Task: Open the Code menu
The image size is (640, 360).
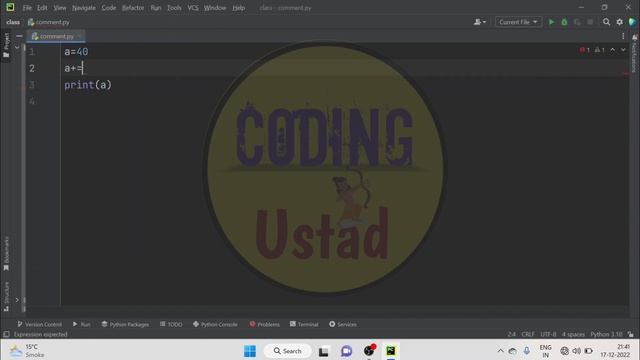Action: [x=109, y=8]
